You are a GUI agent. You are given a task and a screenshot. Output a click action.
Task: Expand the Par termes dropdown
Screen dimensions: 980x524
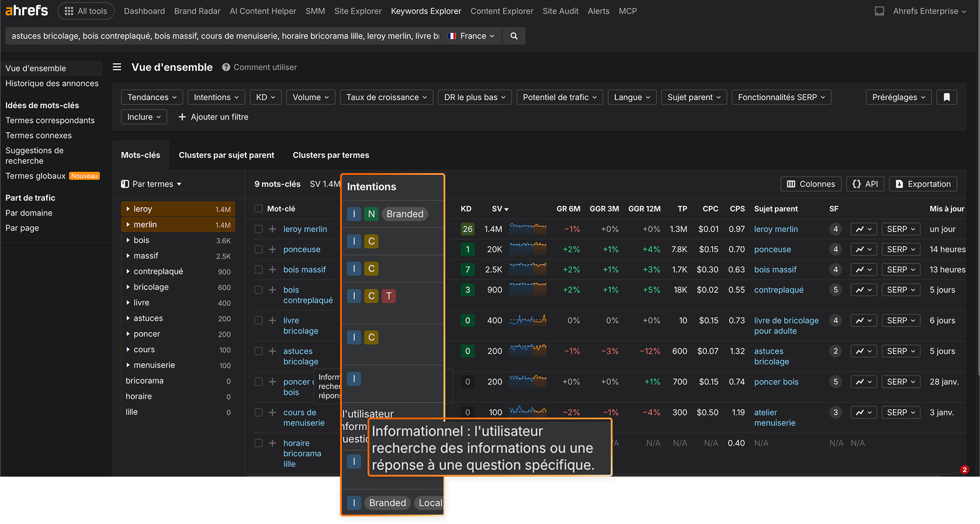tap(151, 184)
